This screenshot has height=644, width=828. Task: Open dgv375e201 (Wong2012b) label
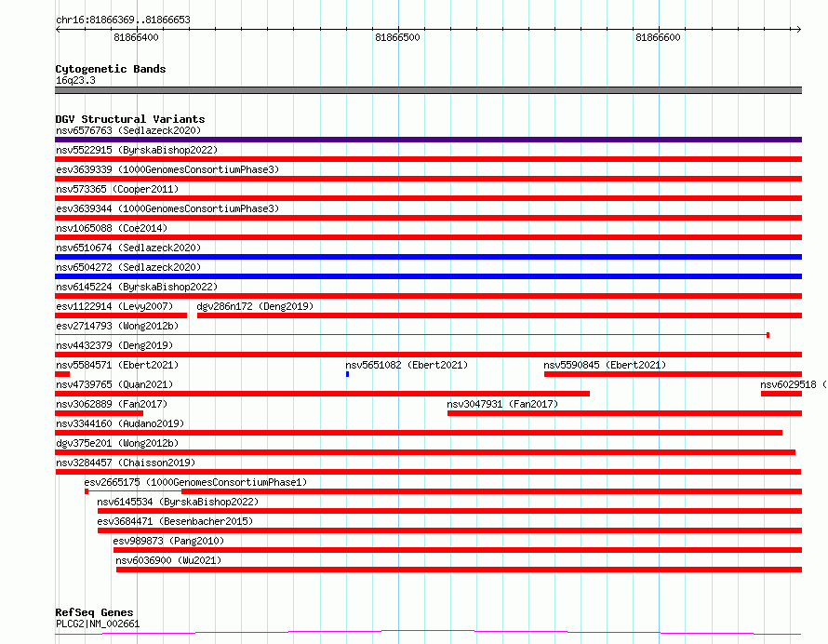[x=117, y=443]
